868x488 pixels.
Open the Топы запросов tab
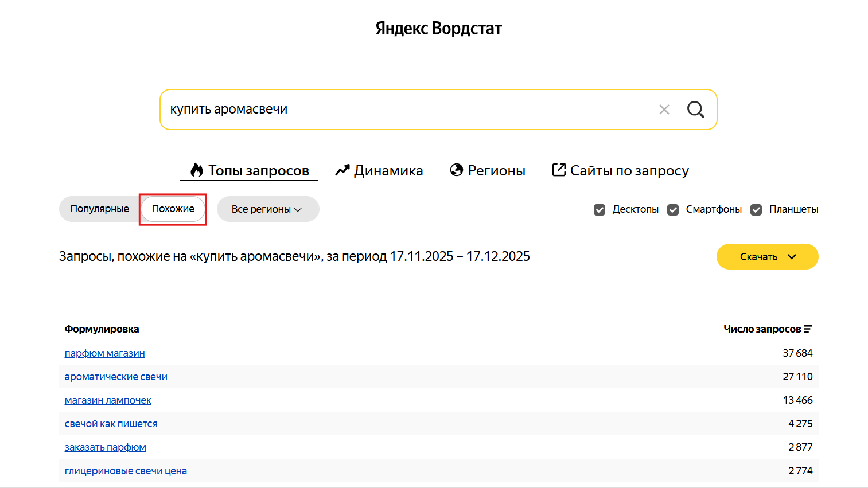(x=250, y=170)
